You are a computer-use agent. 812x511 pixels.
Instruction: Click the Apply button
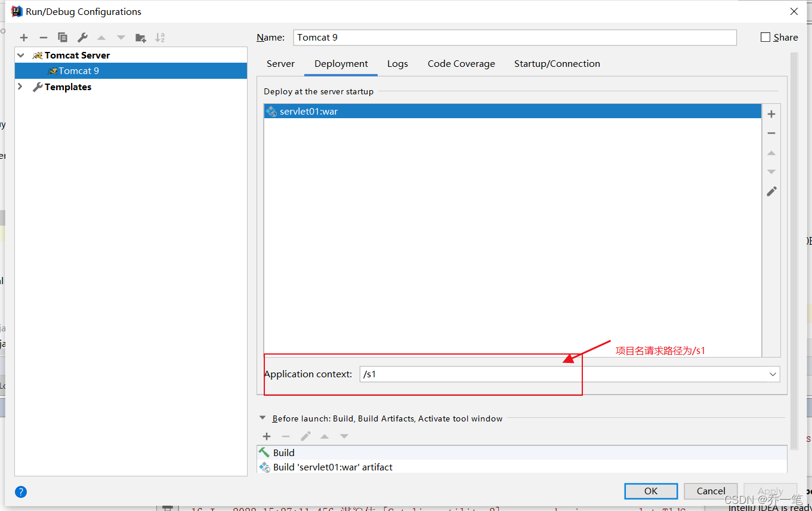[x=770, y=491]
